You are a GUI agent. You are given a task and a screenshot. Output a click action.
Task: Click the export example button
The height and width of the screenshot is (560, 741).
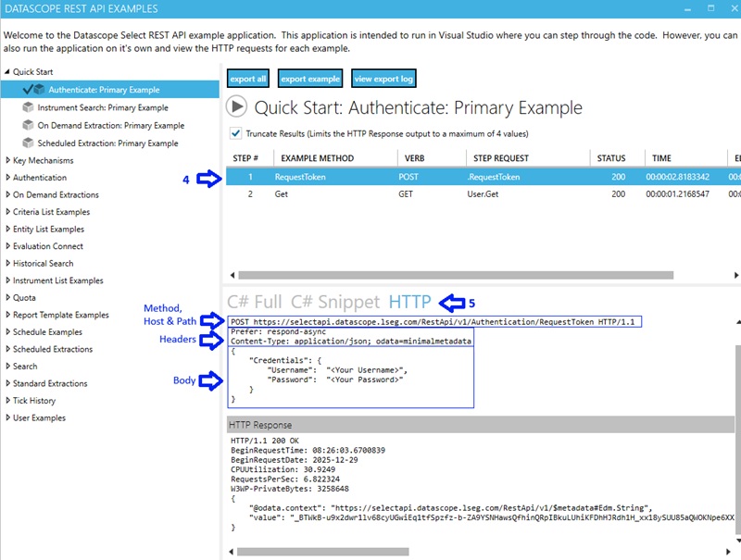click(x=310, y=79)
